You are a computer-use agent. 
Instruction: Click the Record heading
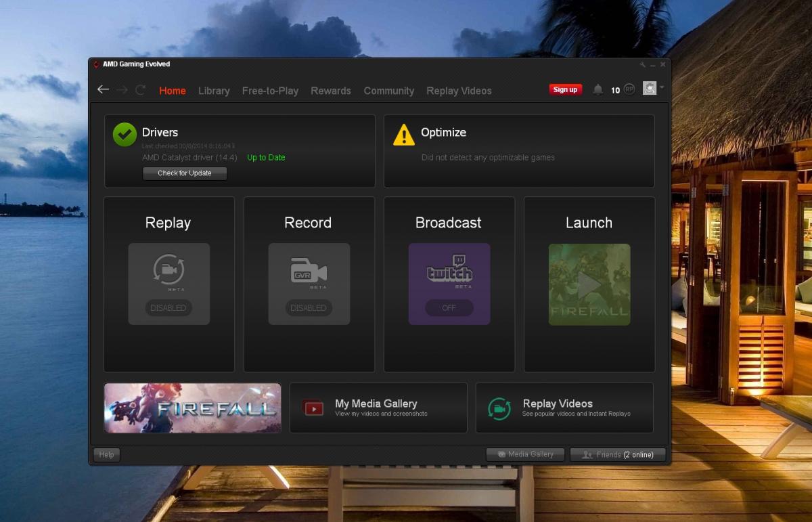point(308,223)
